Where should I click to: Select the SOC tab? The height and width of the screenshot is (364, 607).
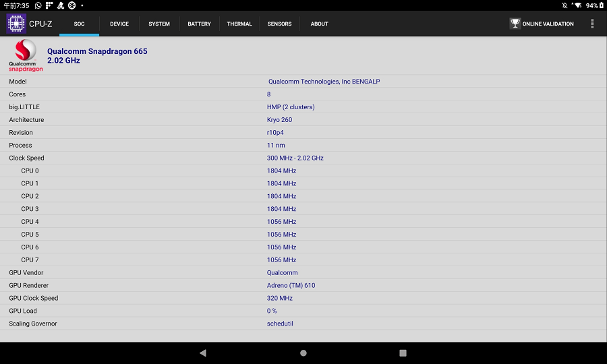80,24
